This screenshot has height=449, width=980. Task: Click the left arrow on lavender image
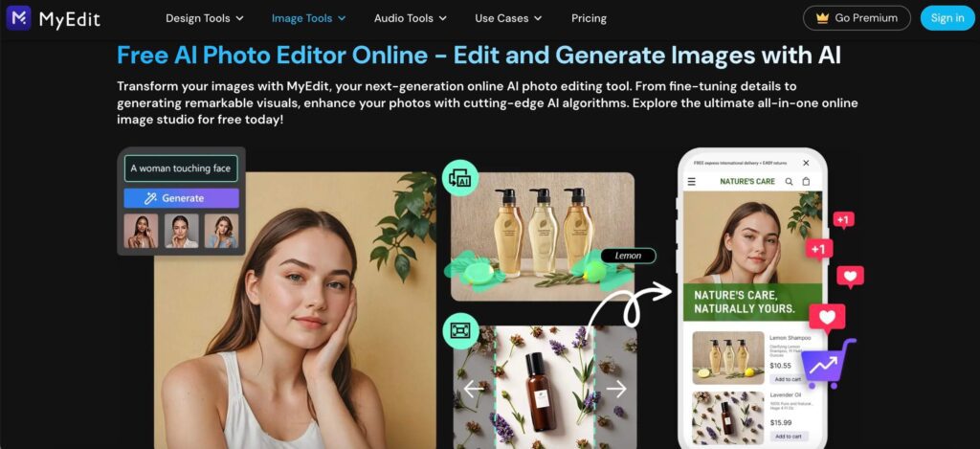click(473, 389)
